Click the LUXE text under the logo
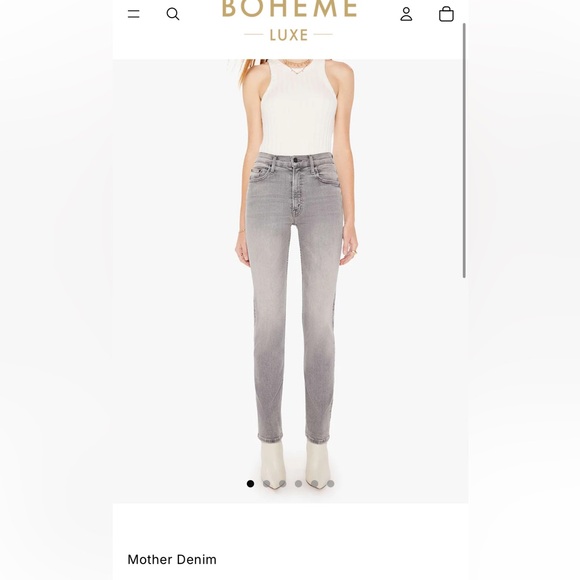Viewport: 580px width, 580px height. pyautogui.click(x=289, y=35)
